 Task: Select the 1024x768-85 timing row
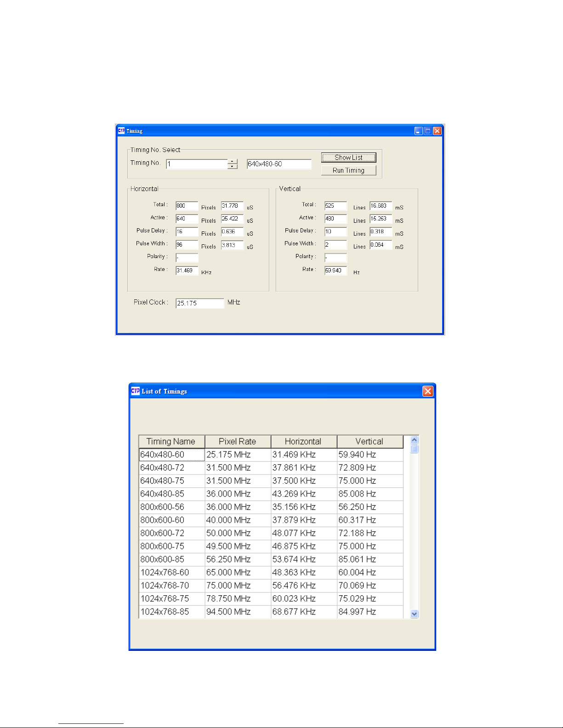(271, 612)
